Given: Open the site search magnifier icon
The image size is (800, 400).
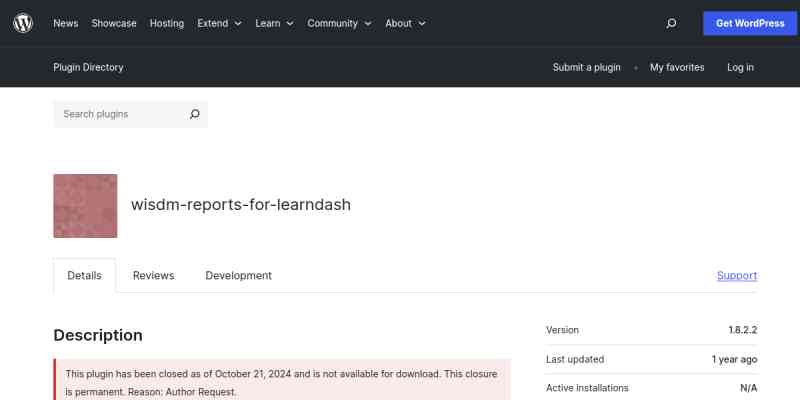Looking at the screenshot, I should 671,23.
